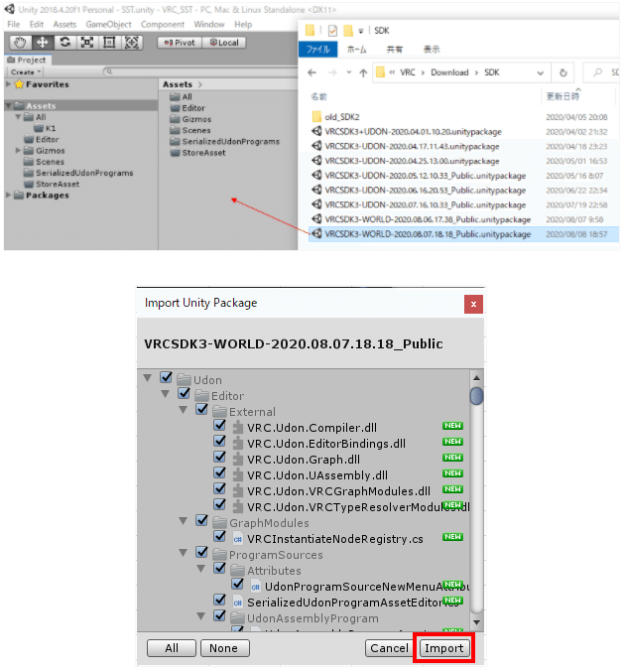Click the Unity logo in title bar
The image size is (624, 672).
[9, 9]
